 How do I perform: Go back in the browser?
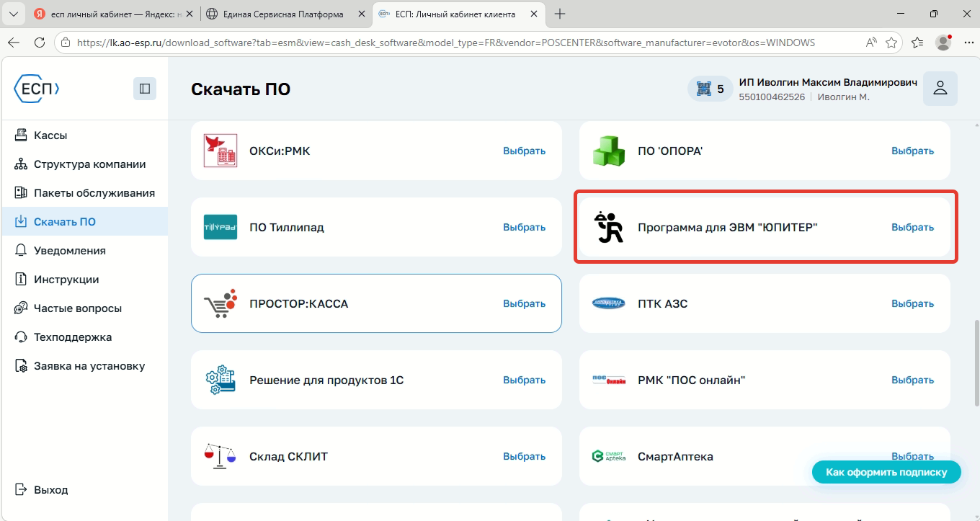point(14,43)
